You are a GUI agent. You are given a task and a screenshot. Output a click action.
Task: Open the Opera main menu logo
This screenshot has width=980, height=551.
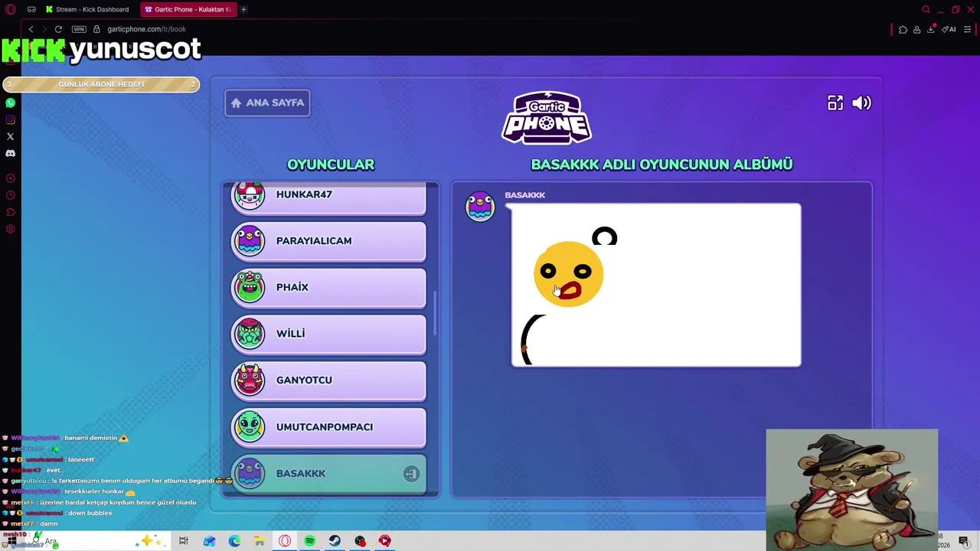11,9
